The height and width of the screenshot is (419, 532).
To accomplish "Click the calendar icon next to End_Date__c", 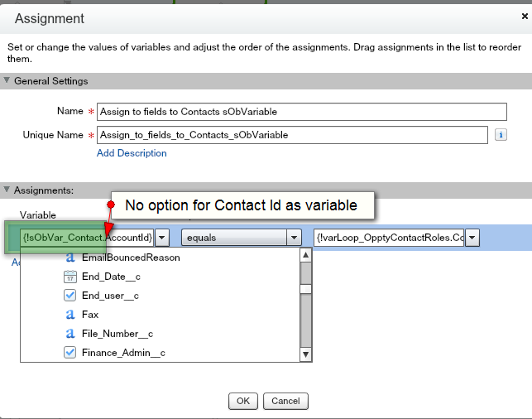I will 70,277.
